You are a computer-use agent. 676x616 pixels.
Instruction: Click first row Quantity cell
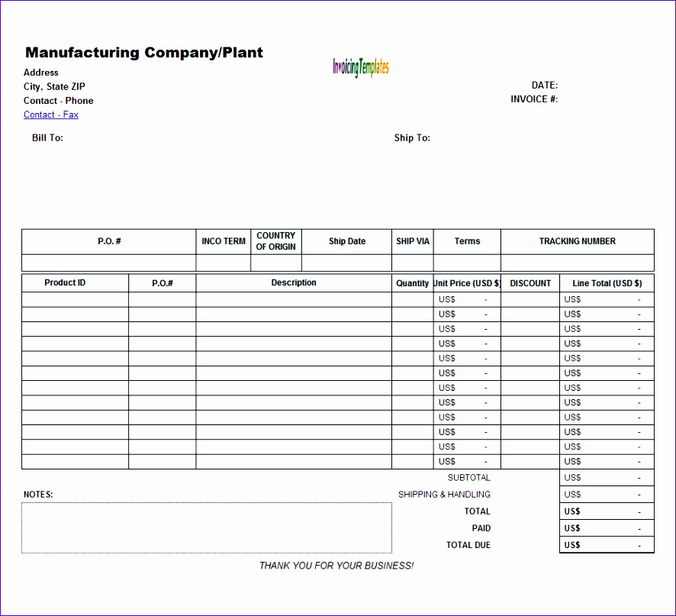click(412, 300)
